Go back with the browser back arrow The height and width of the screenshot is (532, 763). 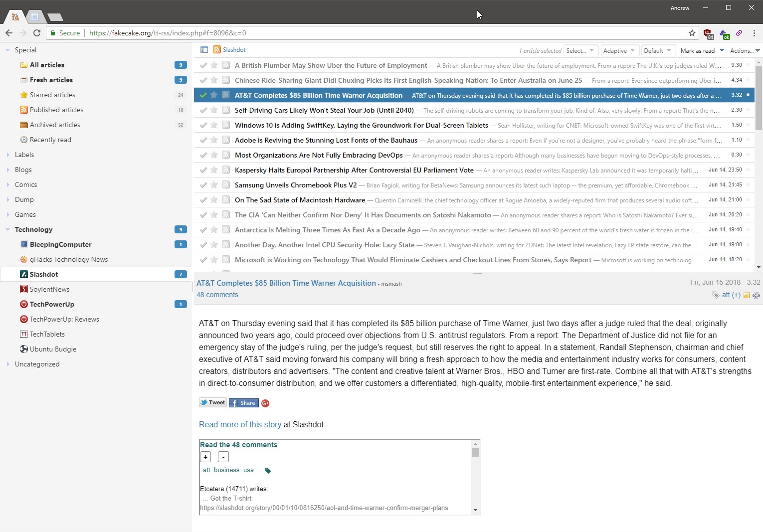pos(8,33)
